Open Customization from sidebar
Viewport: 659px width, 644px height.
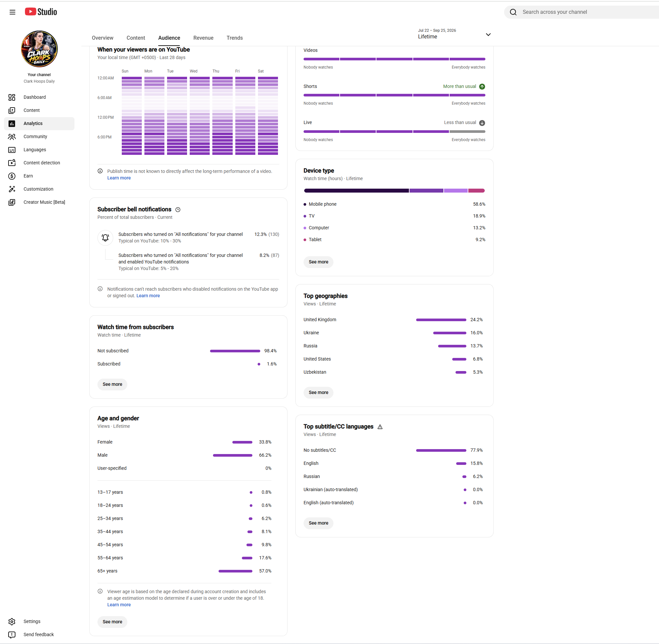tap(39, 189)
